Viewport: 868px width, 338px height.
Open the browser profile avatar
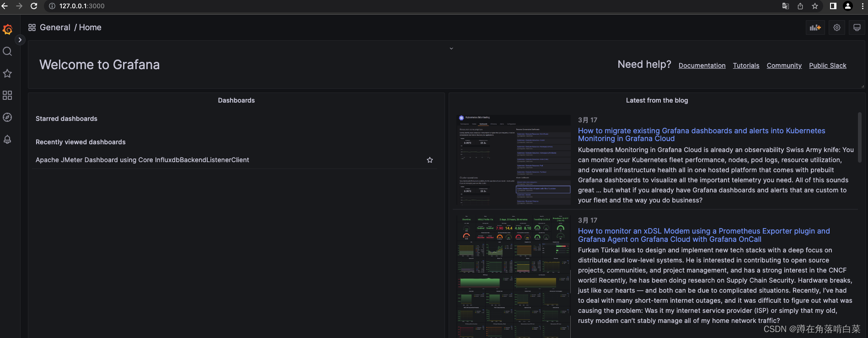pos(848,6)
